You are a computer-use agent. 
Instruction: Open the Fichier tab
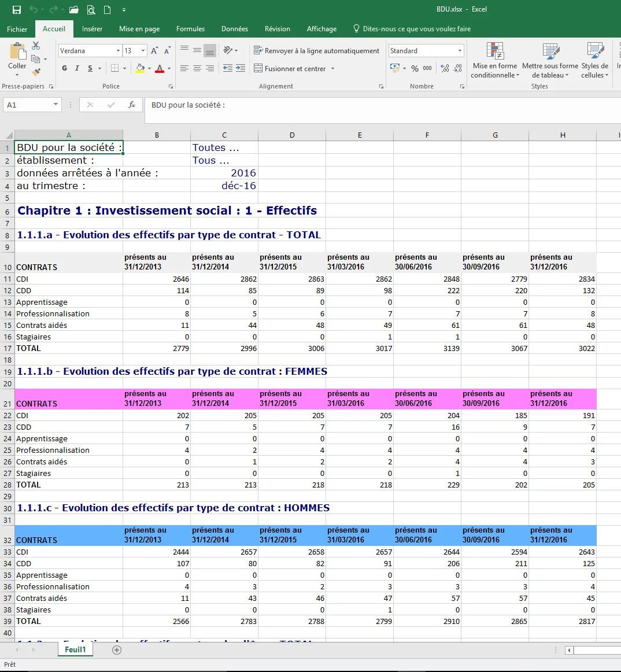pyautogui.click(x=17, y=29)
